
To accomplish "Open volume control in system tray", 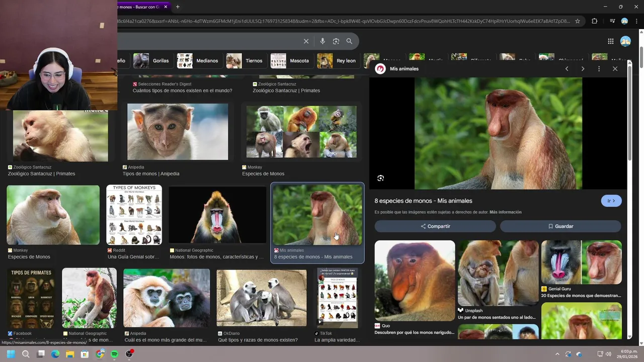I will 608,354.
